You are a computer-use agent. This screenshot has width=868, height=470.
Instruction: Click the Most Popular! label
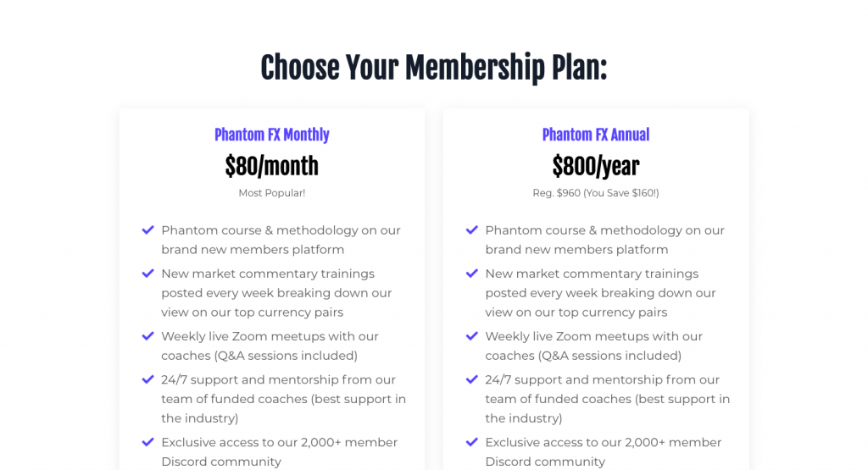(x=272, y=193)
